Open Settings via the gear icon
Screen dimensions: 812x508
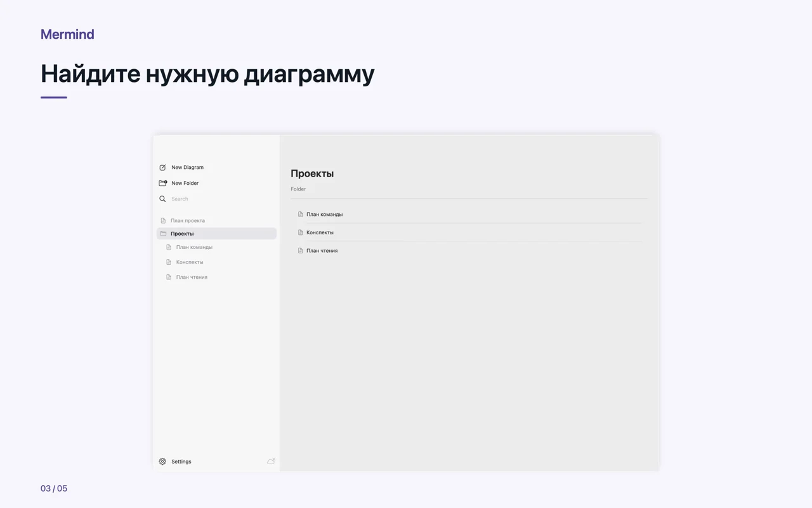(x=162, y=462)
